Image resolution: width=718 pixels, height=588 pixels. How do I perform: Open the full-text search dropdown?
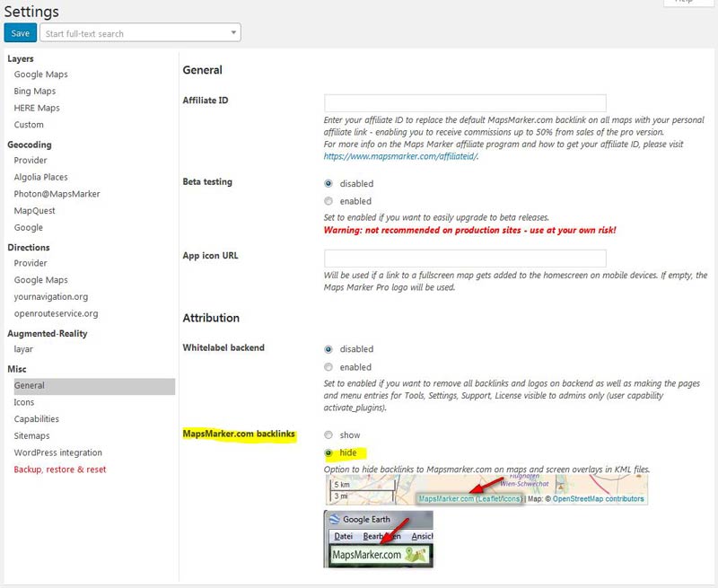point(140,33)
